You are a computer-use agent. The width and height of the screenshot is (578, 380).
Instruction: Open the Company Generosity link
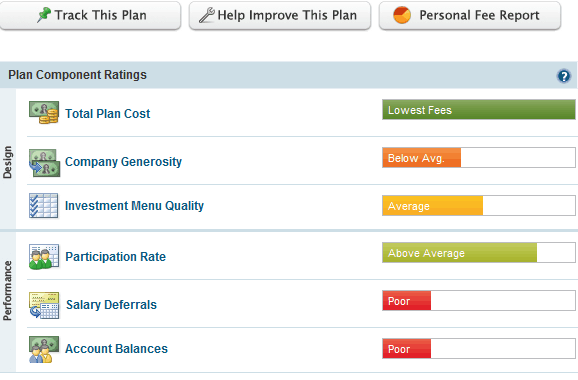coord(123,162)
